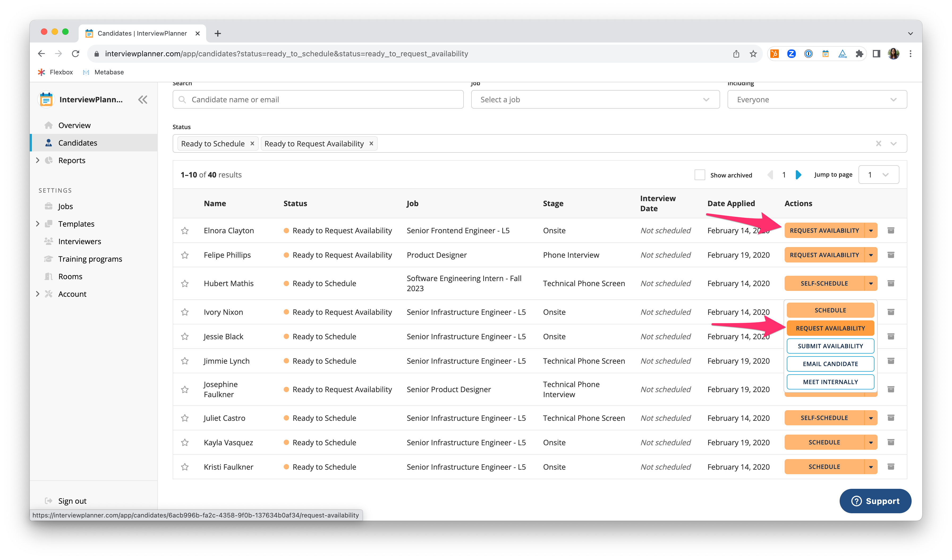952x560 pixels.
Task: Star Jessie Black as favorite
Action: (x=185, y=336)
